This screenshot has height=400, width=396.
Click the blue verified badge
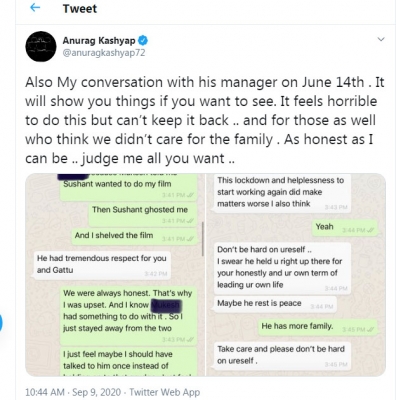[143, 41]
